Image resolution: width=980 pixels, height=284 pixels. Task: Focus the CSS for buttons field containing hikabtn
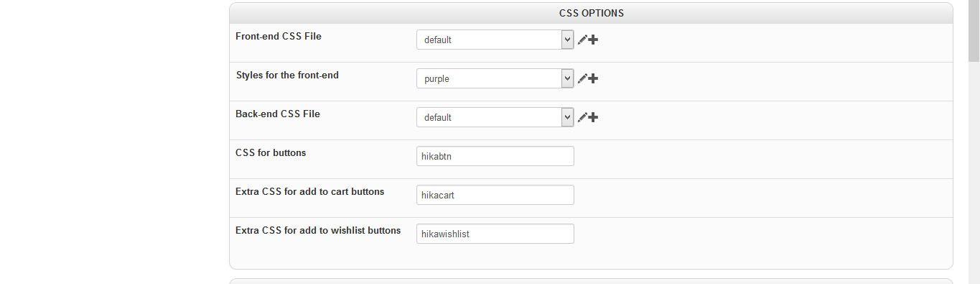(495, 156)
